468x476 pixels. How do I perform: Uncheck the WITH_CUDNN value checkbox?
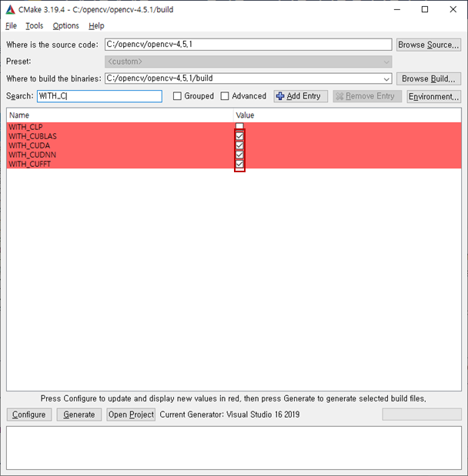tap(240, 155)
